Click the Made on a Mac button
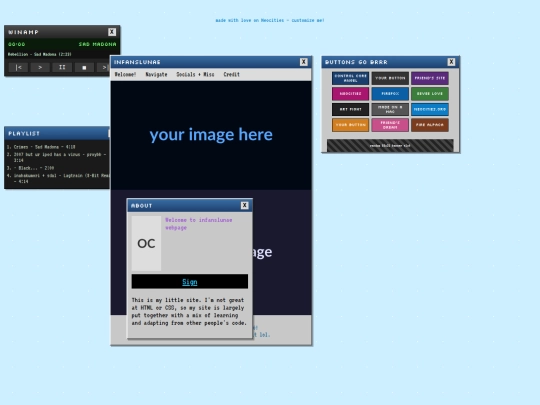 (390, 109)
